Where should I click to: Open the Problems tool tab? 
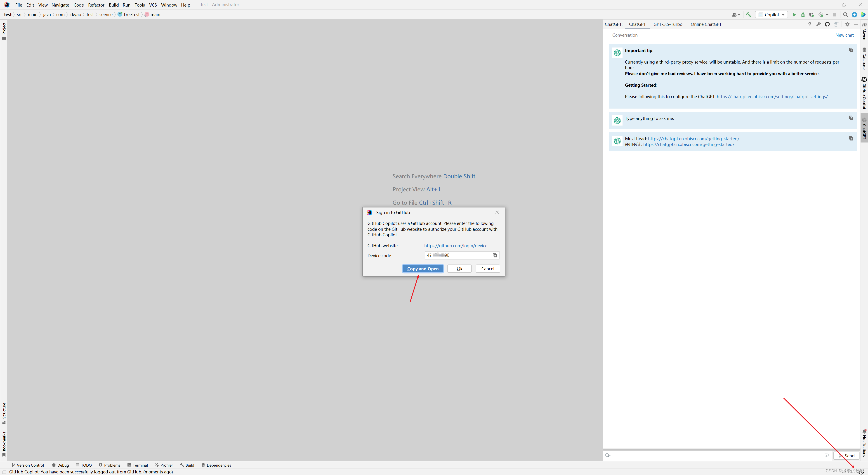point(109,465)
